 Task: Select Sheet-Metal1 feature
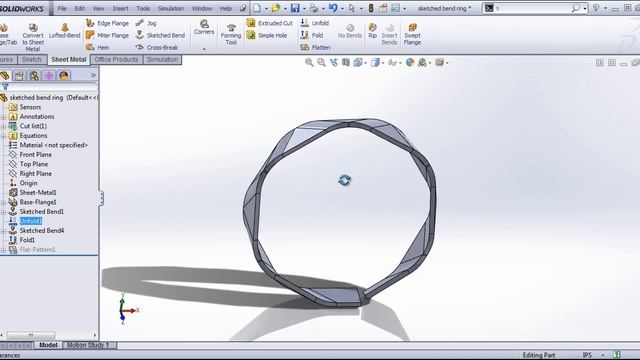[38, 193]
